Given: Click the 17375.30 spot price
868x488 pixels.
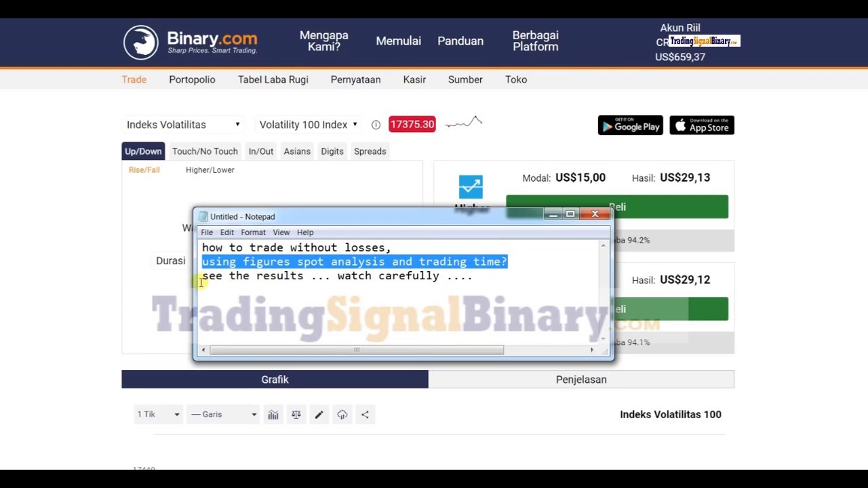Looking at the screenshot, I should (x=412, y=124).
